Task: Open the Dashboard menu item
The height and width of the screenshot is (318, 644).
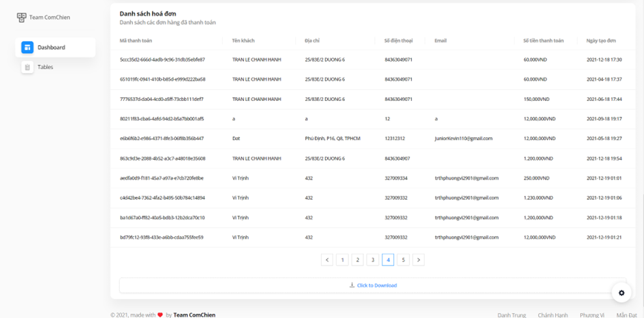Action: tap(55, 47)
